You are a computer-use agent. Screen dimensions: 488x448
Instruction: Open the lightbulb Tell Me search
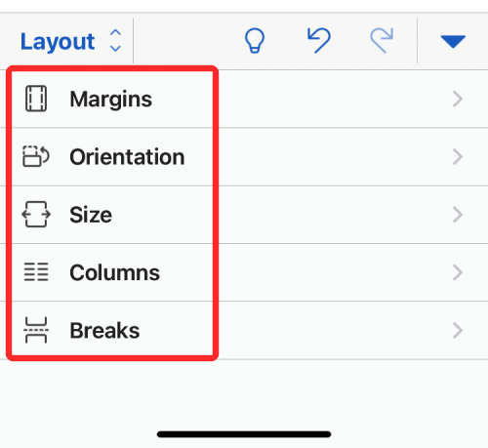pyautogui.click(x=255, y=41)
